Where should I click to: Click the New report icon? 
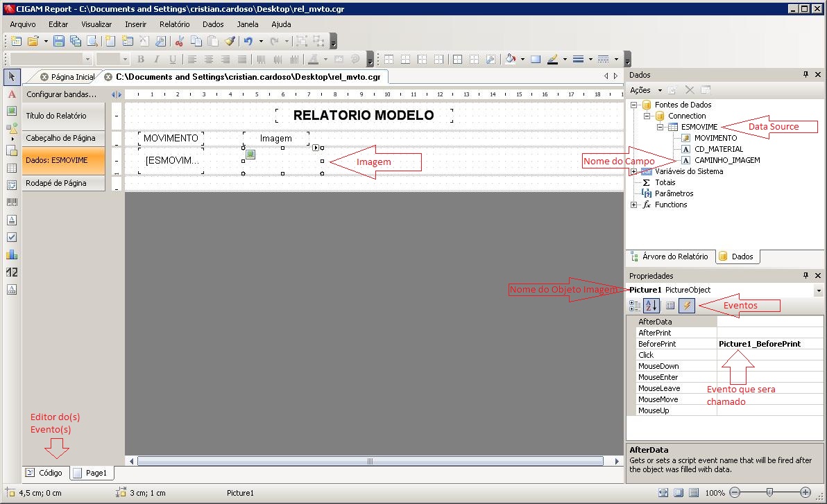tap(16, 41)
